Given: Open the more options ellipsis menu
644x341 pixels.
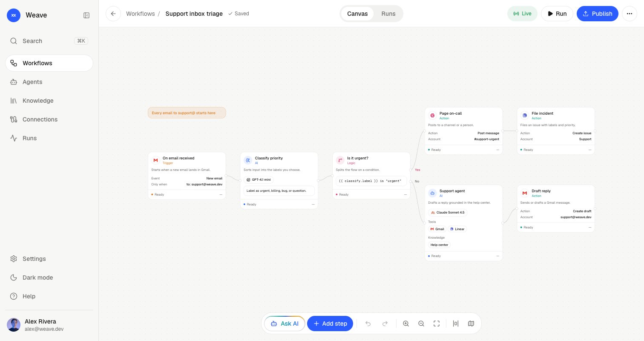Looking at the screenshot, I should 630,14.
